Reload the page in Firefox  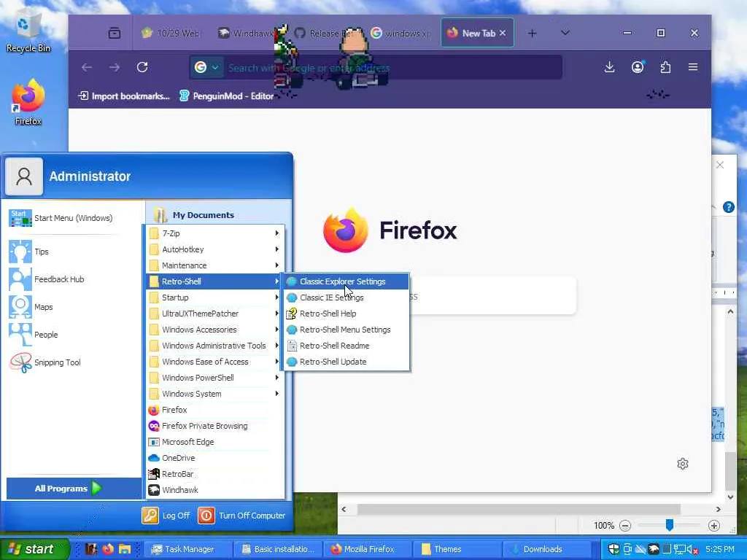142,68
